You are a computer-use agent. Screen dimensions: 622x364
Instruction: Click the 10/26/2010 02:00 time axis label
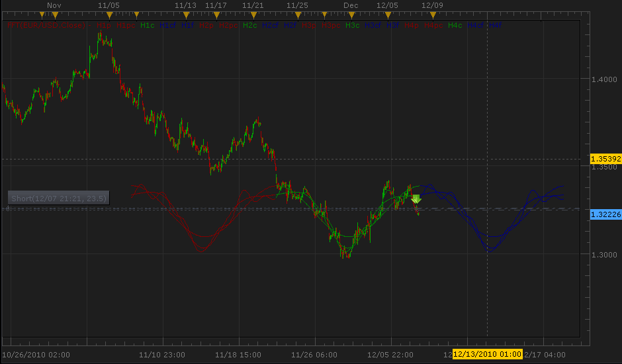pyautogui.click(x=36, y=355)
